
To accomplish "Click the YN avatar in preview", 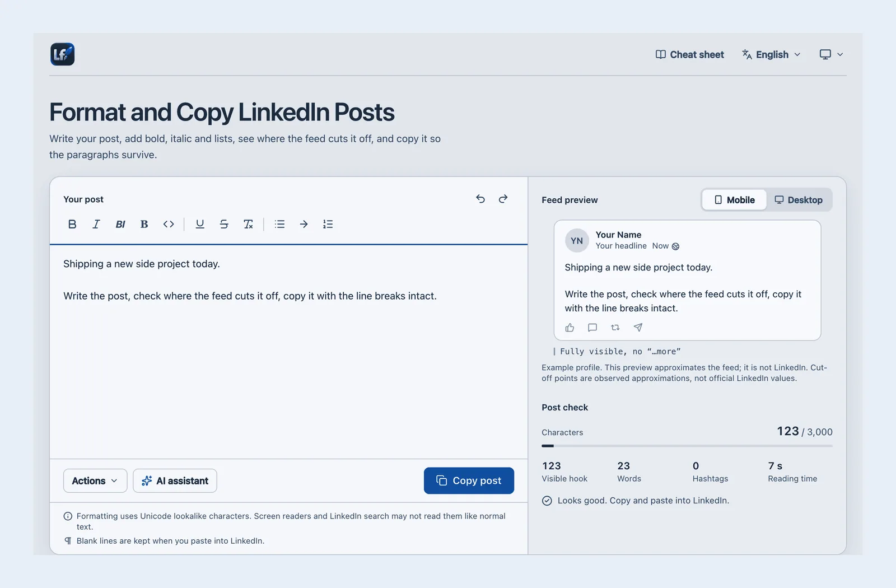I will coord(577,241).
